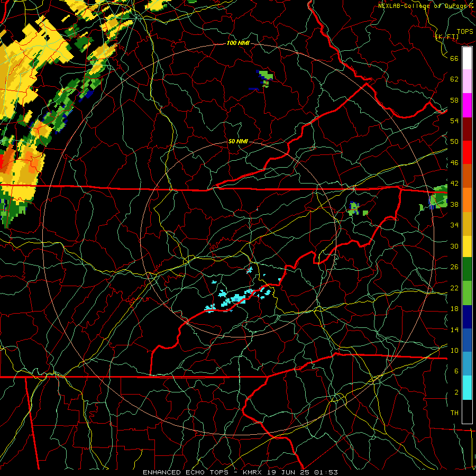The height and width of the screenshot is (476, 476).
Task: Click the "6" legend value
Action: 456,371
